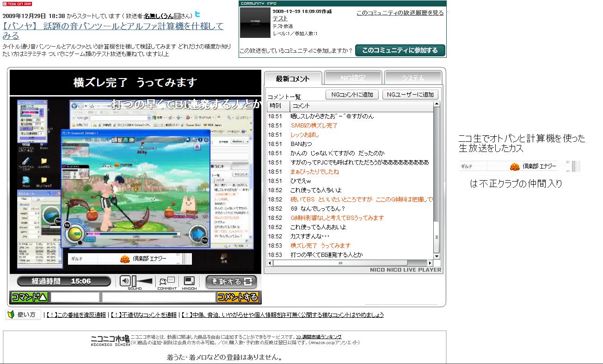The image size is (603, 364).
Task: Click the community no-image thumbnail
Action: click(254, 22)
